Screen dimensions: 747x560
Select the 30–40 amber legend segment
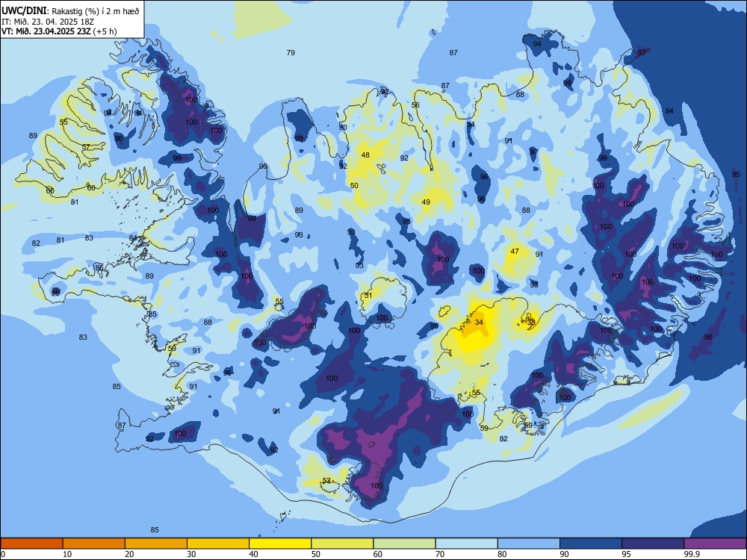[218, 544]
